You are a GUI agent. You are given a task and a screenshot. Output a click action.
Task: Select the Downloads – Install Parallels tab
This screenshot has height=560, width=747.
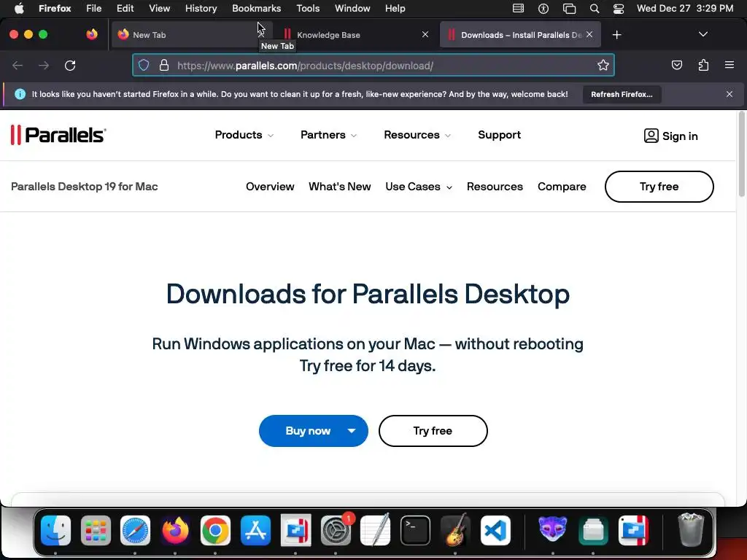pos(520,35)
